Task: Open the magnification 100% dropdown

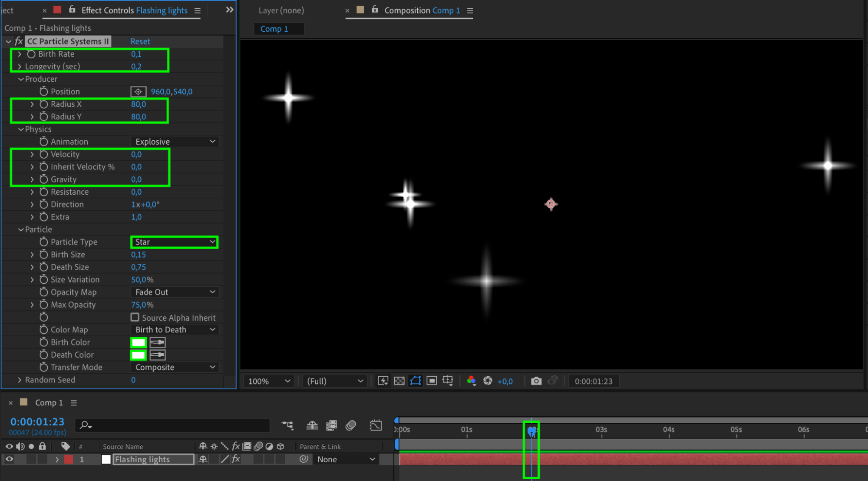Action: click(269, 381)
